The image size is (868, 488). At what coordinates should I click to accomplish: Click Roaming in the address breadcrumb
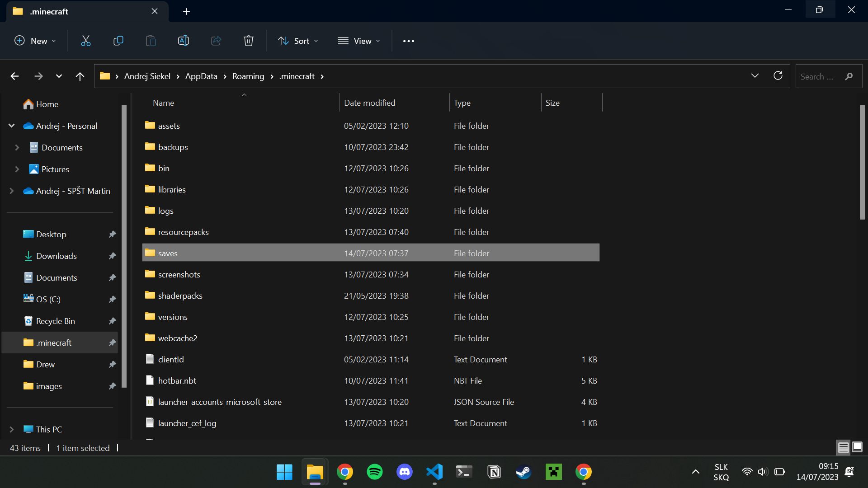[248, 76]
